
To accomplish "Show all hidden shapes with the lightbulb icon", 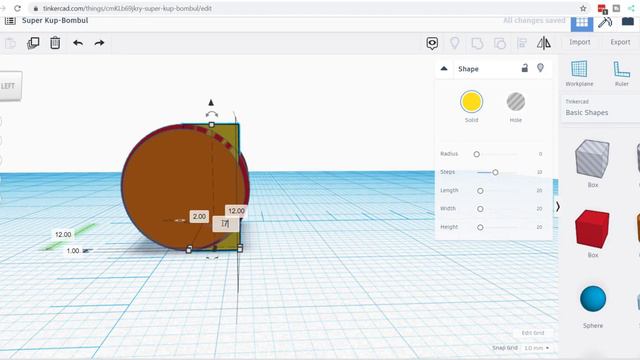I will click(454, 43).
